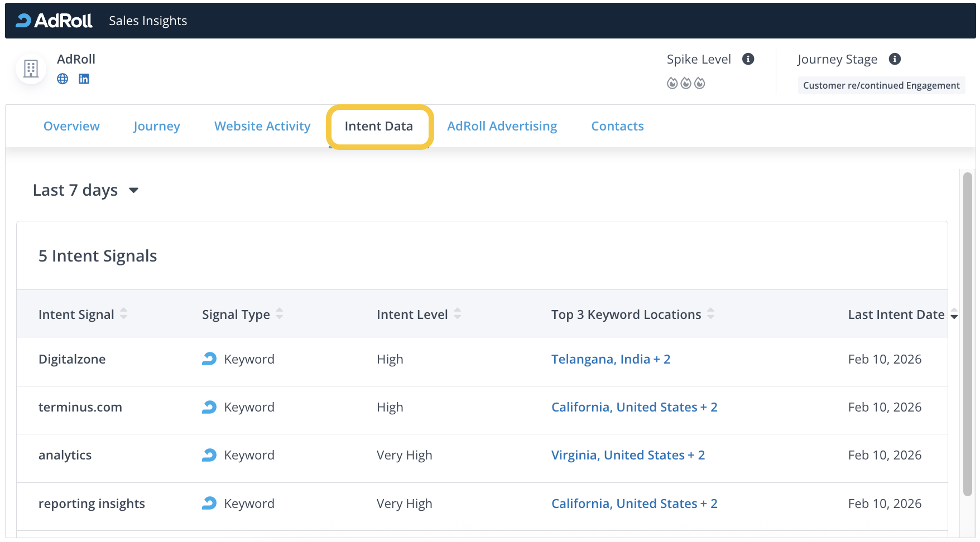Click the Spike Level flame icons
Viewport: 980px width, 542px height.
(x=686, y=83)
